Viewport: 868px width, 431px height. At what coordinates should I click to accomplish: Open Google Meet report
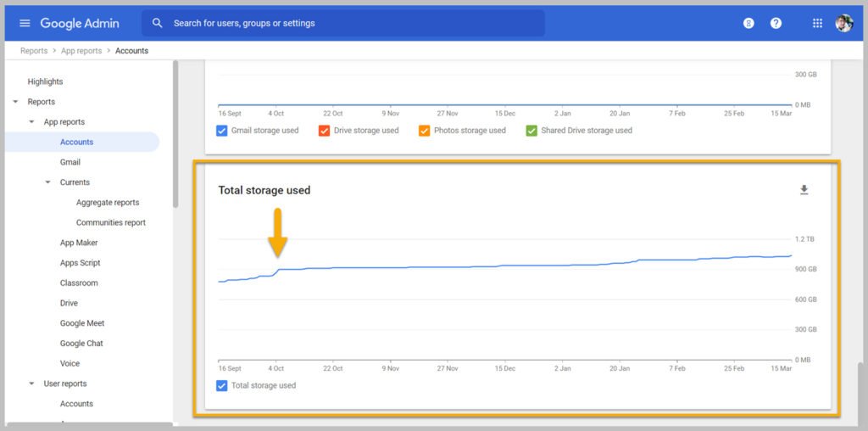tap(82, 323)
